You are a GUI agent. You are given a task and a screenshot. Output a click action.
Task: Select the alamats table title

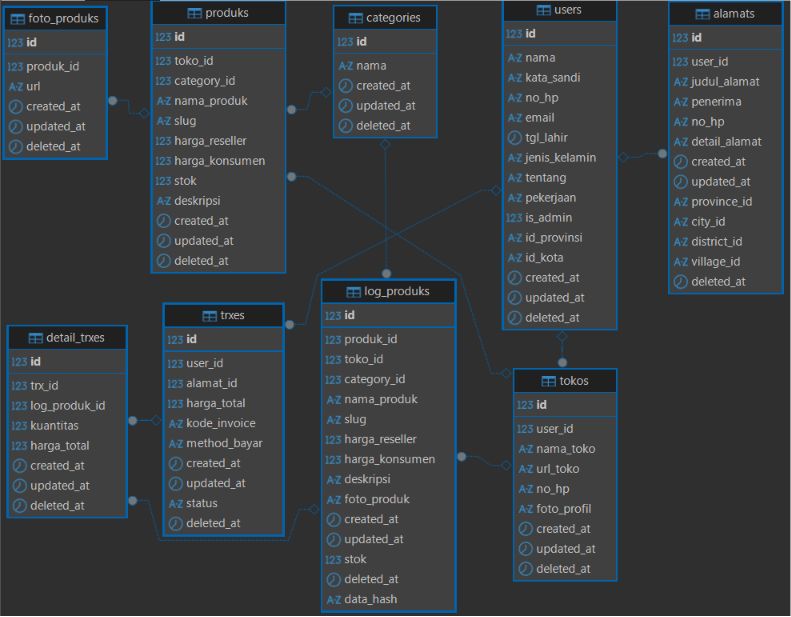[x=733, y=14]
